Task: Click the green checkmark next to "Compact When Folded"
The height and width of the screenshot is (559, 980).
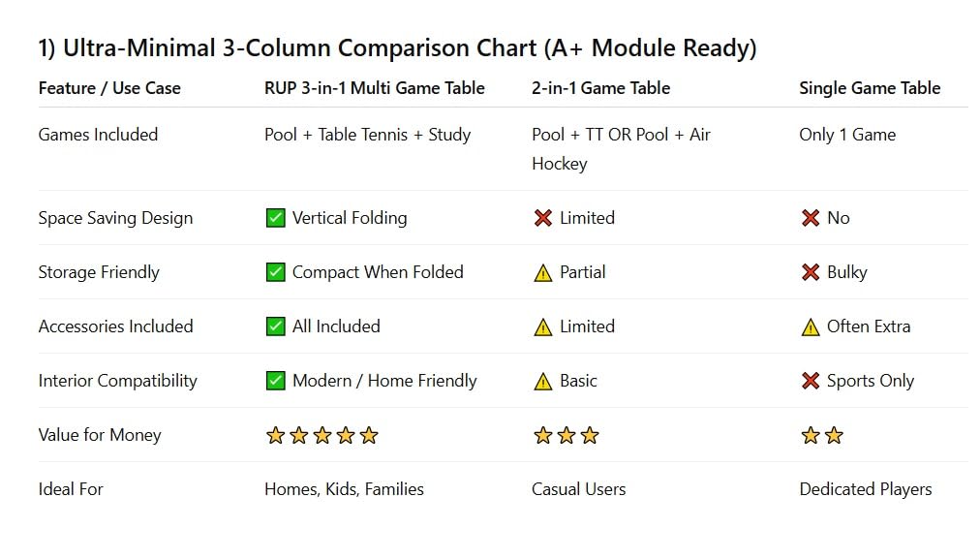Action: tap(275, 272)
